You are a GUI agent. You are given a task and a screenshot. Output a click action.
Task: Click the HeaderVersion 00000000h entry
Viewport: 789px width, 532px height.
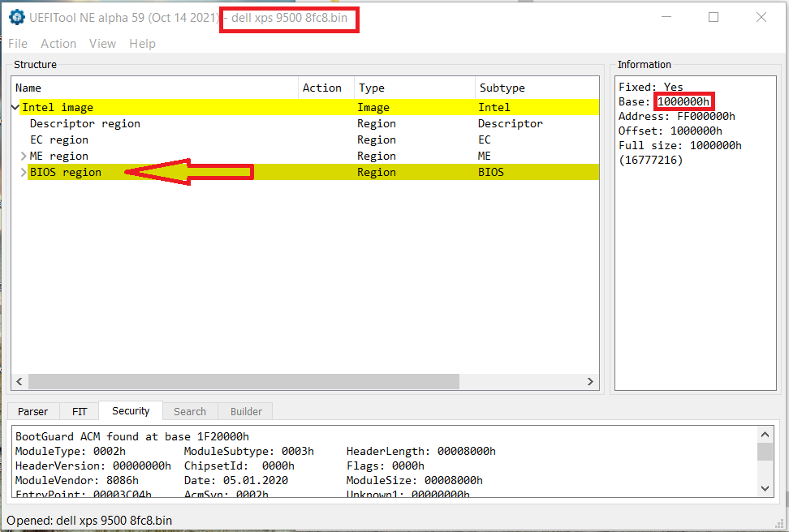tap(93, 466)
